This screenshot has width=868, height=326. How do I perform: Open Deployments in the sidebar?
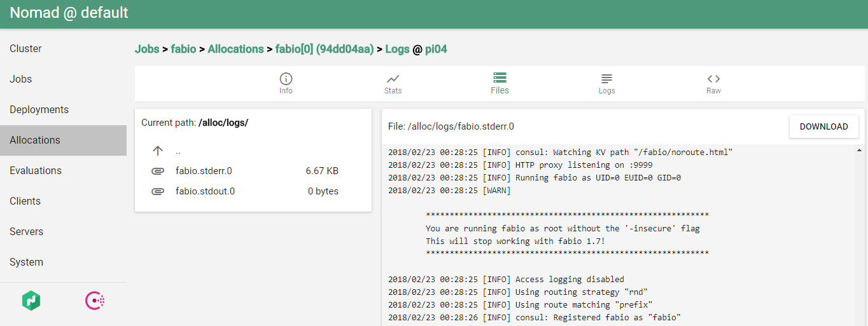pos(63,110)
